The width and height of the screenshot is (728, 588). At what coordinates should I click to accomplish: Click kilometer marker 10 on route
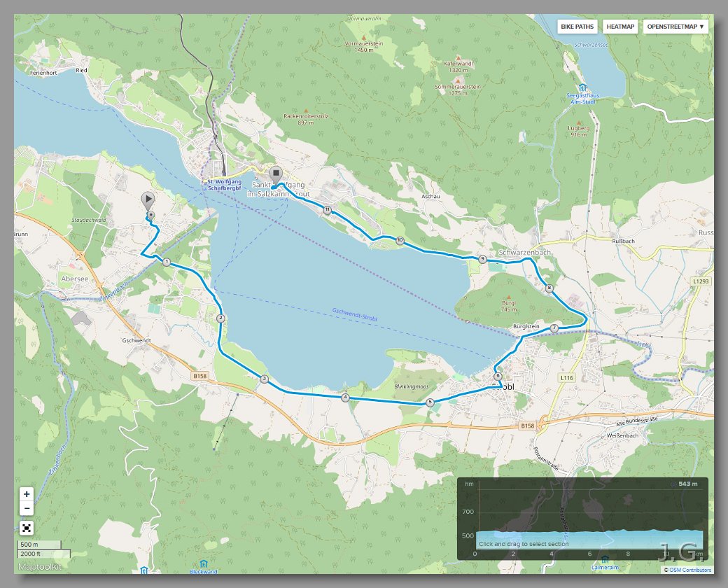point(400,241)
